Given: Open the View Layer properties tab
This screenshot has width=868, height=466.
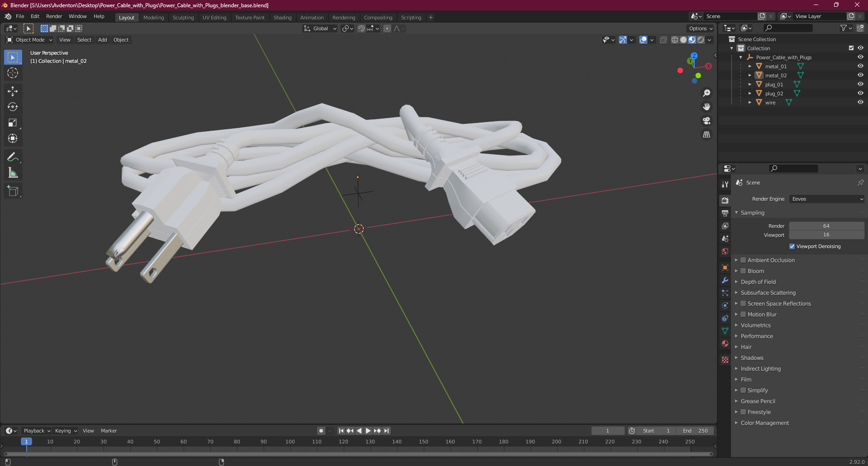Looking at the screenshot, I should 725,226.
